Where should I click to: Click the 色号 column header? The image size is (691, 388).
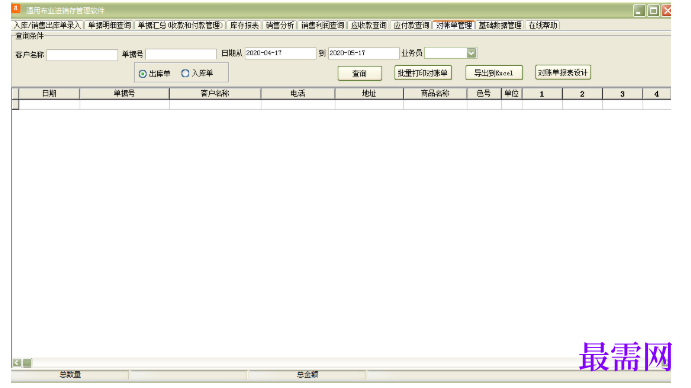[x=484, y=93]
